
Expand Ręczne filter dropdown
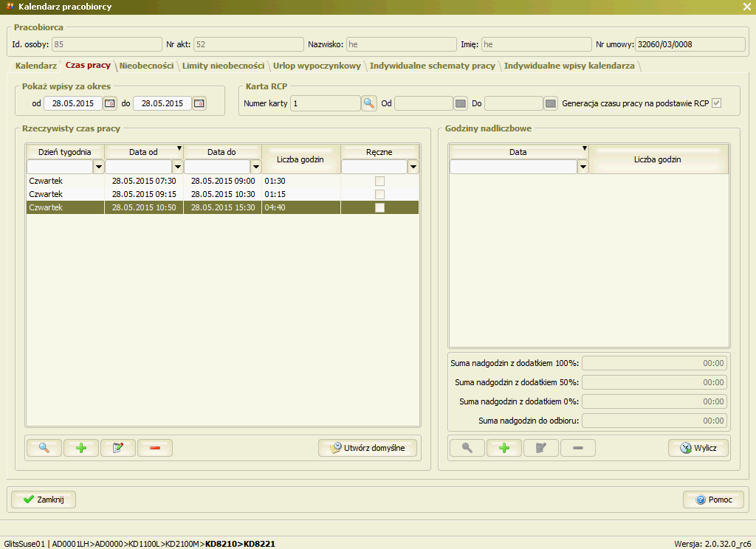click(x=413, y=167)
